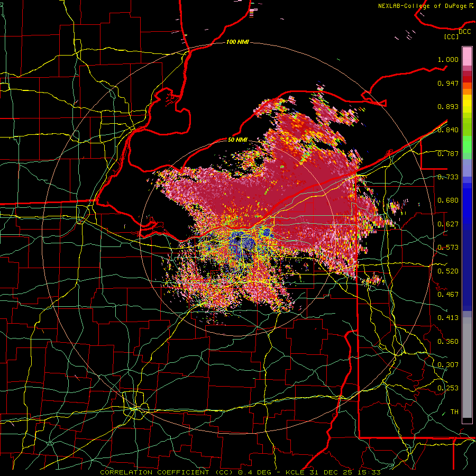Viewport: 476px width, 476px height.
Task: Click the 0.733 scale value
Action: click(448, 177)
